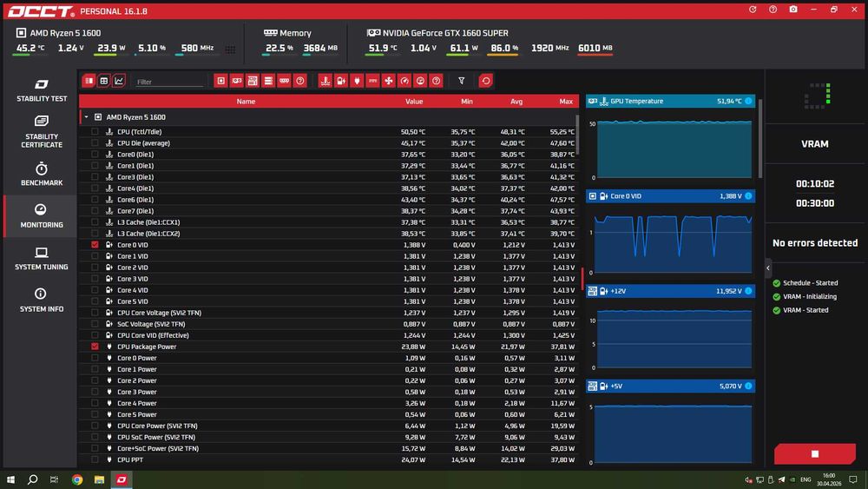This screenshot has height=489, width=868.
Task: Take a screenshot with the camera icon
Action: pyautogui.click(x=793, y=10)
